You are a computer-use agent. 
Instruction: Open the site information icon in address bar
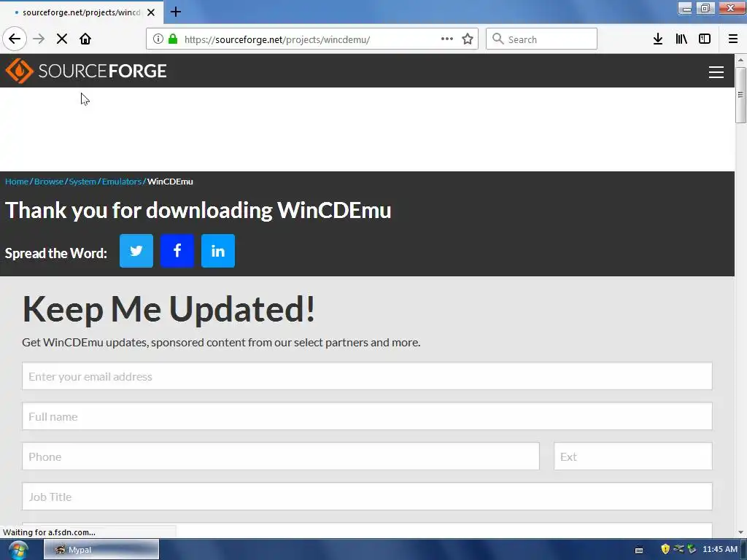click(x=158, y=39)
